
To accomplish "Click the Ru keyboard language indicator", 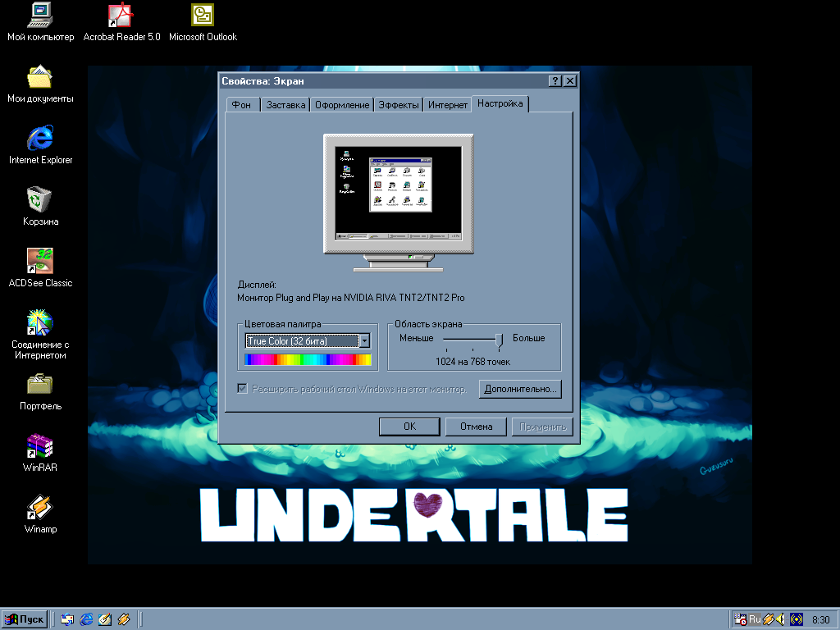I will 755,620.
